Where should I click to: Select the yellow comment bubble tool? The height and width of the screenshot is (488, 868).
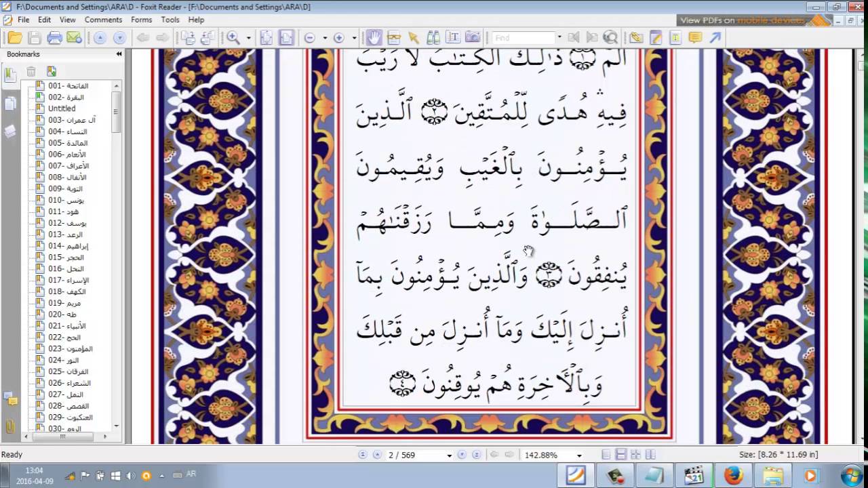click(695, 38)
